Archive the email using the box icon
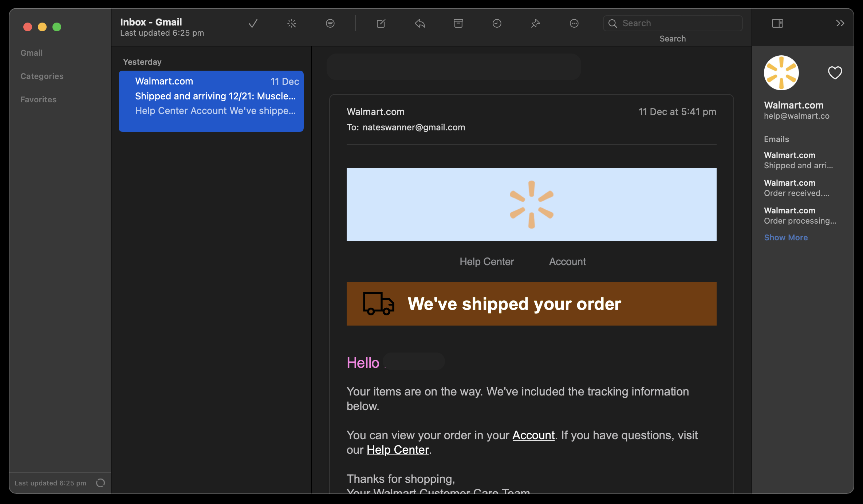 pyautogui.click(x=458, y=24)
